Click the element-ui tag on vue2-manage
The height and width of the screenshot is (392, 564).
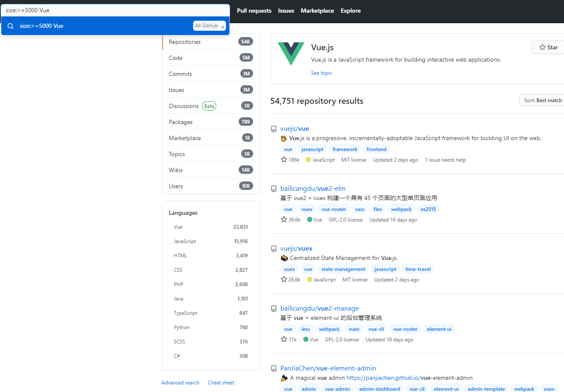[439, 329]
